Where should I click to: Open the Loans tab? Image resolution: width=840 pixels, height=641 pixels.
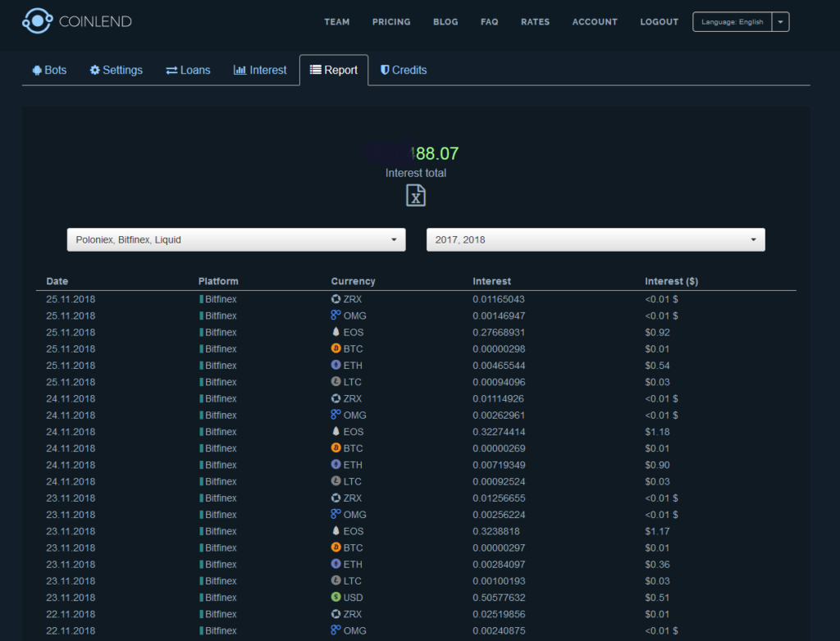click(x=188, y=70)
